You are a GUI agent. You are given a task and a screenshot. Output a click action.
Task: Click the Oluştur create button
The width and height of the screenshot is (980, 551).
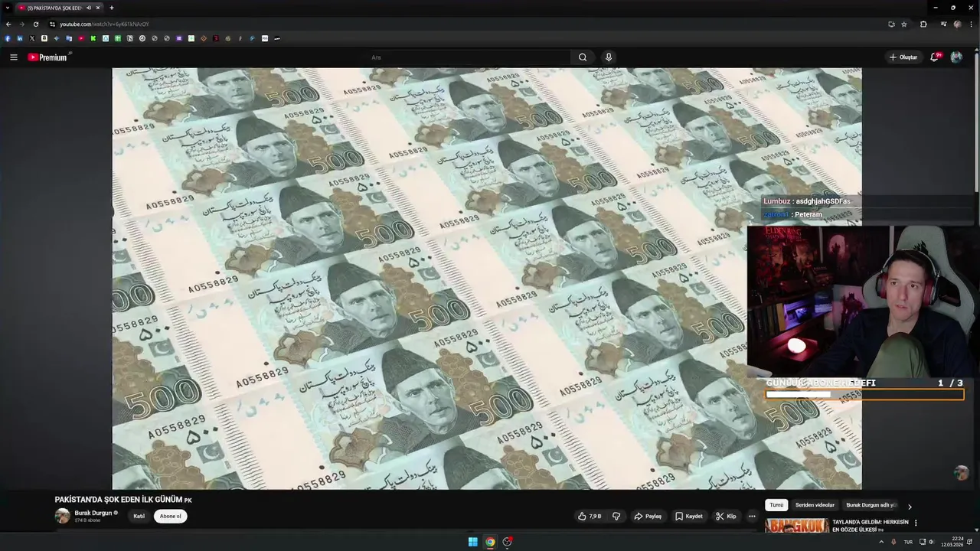point(903,57)
